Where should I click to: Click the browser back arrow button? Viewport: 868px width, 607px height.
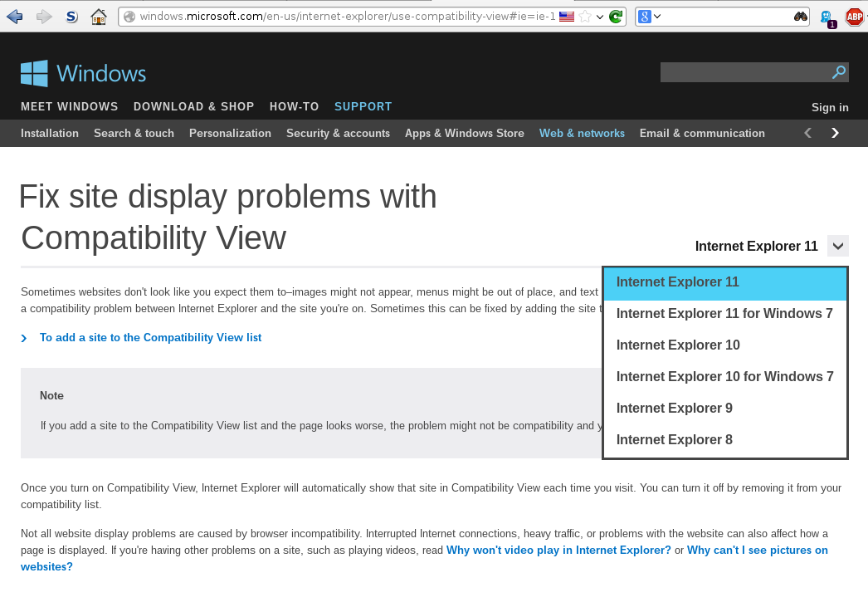point(14,16)
